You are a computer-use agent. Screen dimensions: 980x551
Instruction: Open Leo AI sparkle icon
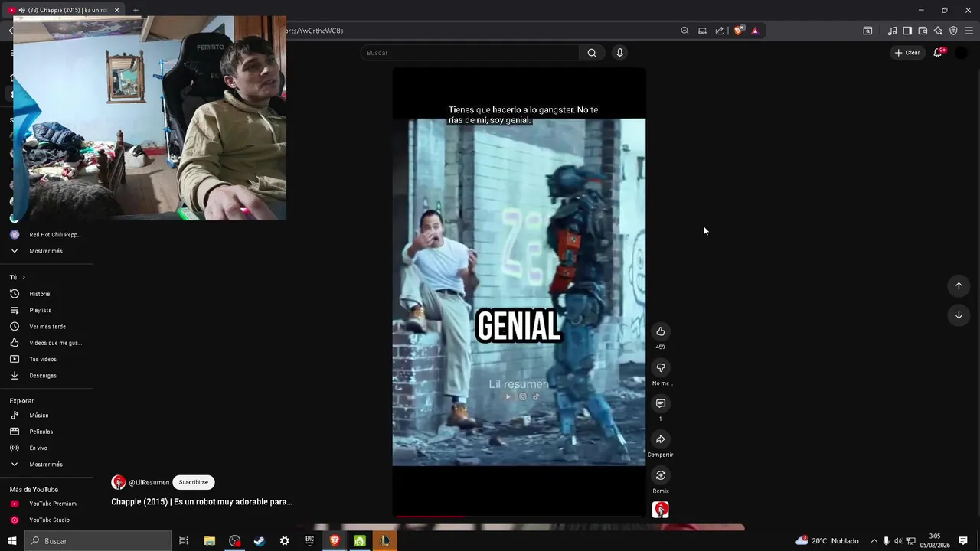pos(938,31)
